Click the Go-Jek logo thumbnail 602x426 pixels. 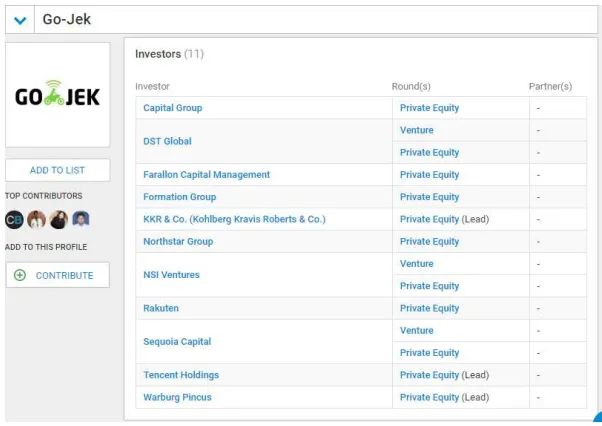click(x=58, y=95)
